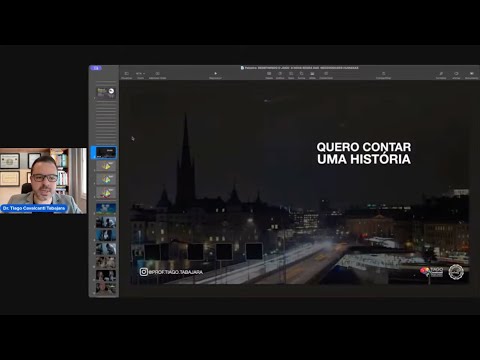This screenshot has width=480, height=360.
Task: Select the highlighted night-city slide thumbnail
Action: tap(106, 153)
